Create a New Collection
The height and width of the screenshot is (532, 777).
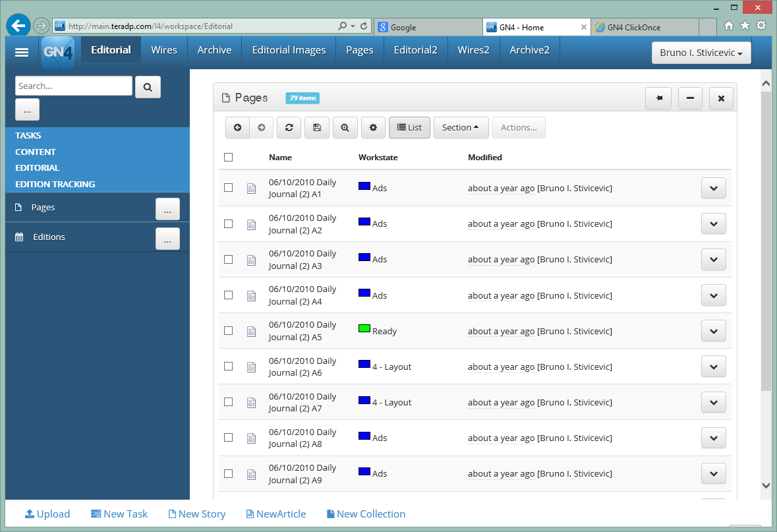tap(366, 514)
